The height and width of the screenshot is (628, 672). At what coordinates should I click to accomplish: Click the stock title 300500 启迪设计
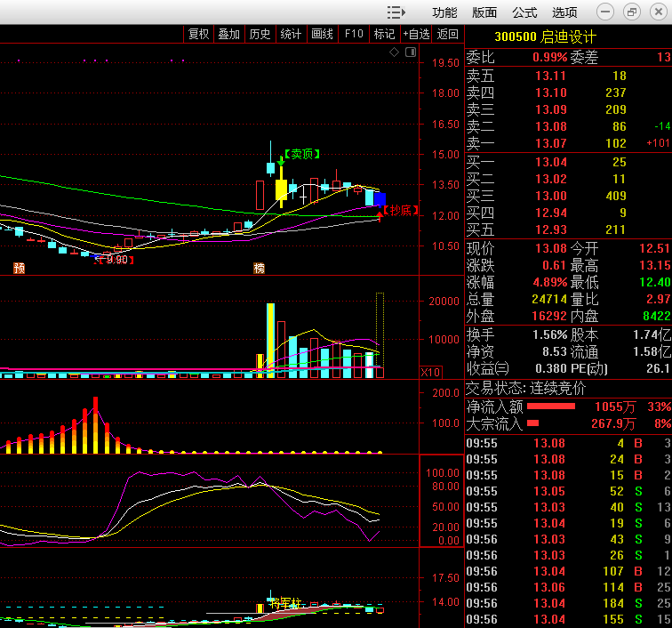coord(545,36)
